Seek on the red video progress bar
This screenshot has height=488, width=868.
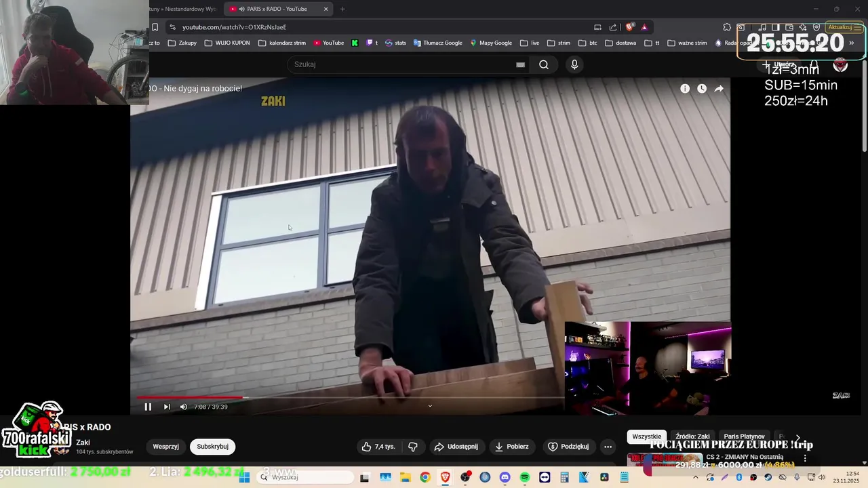coord(190,398)
